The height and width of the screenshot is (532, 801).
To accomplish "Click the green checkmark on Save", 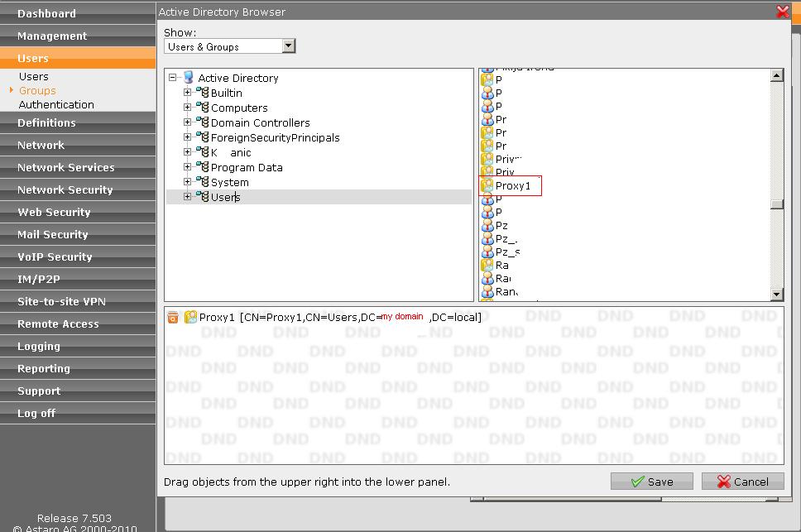I will [x=637, y=482].
